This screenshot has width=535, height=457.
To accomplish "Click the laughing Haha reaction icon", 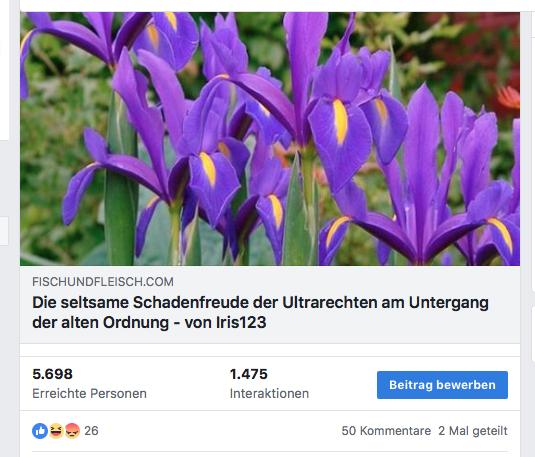I will (x=56, y=431).
